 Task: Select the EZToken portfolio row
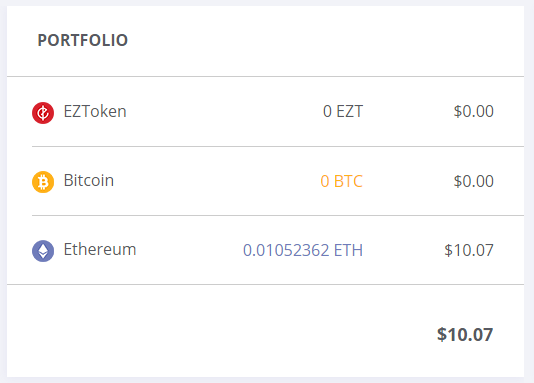(266, 112)
